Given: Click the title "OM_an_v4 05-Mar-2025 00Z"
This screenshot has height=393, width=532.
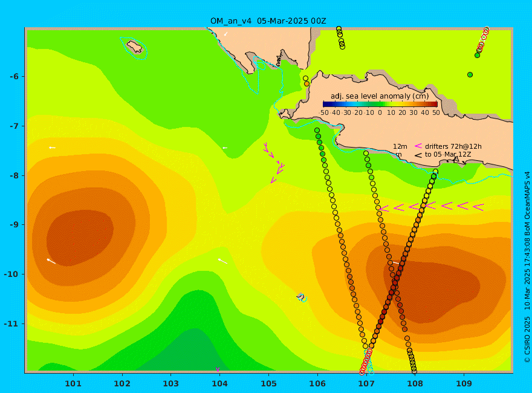Looking at the screenshot, I should [x=268, y=21].
